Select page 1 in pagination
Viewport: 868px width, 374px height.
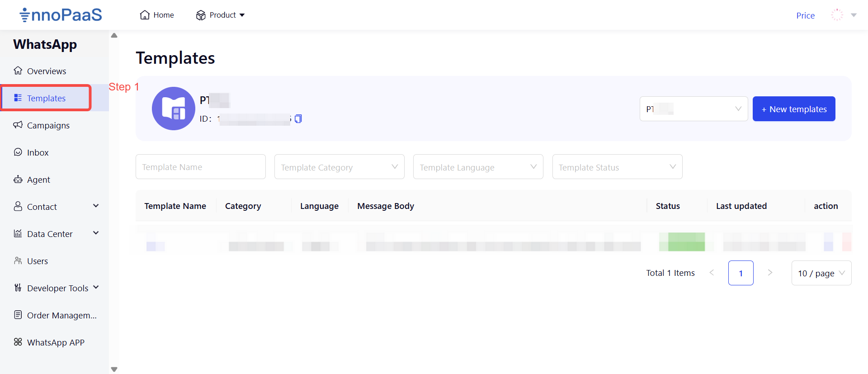click(741, 273)
